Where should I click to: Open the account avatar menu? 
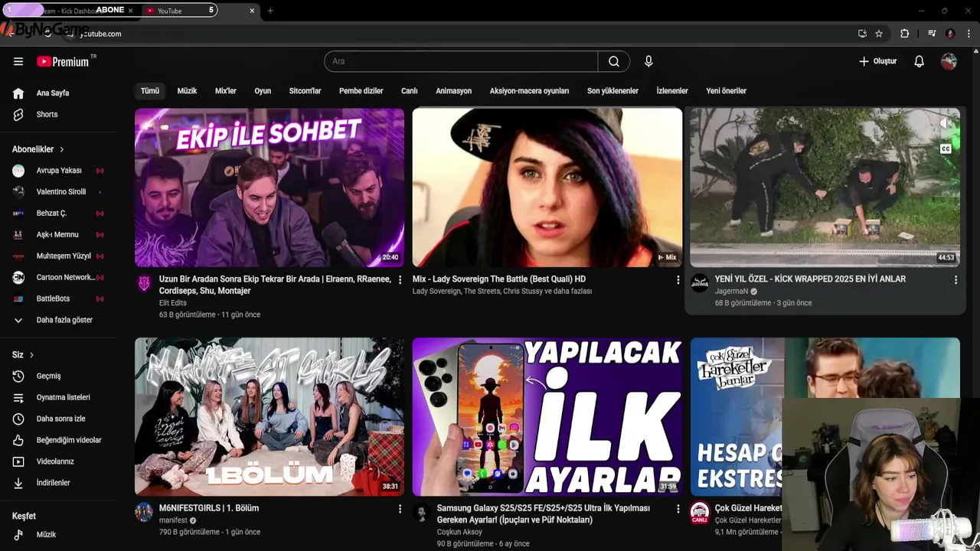tap(949, 61)
